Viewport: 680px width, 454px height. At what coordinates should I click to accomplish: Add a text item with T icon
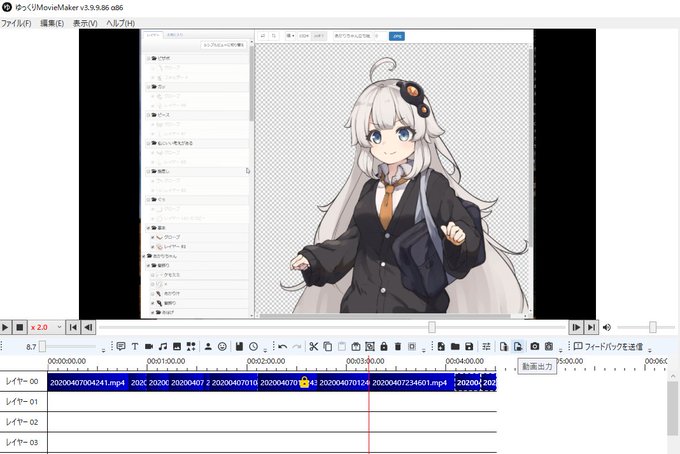[x=135, y=346]
